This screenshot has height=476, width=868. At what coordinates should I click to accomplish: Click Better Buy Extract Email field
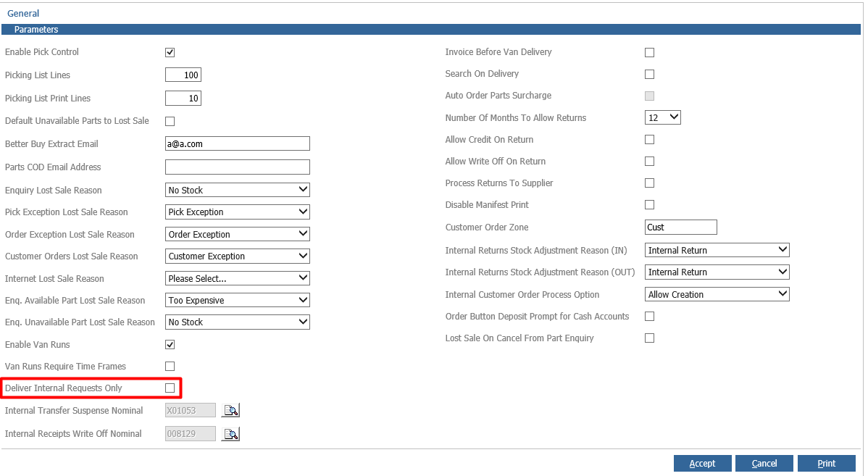(238, 143)
